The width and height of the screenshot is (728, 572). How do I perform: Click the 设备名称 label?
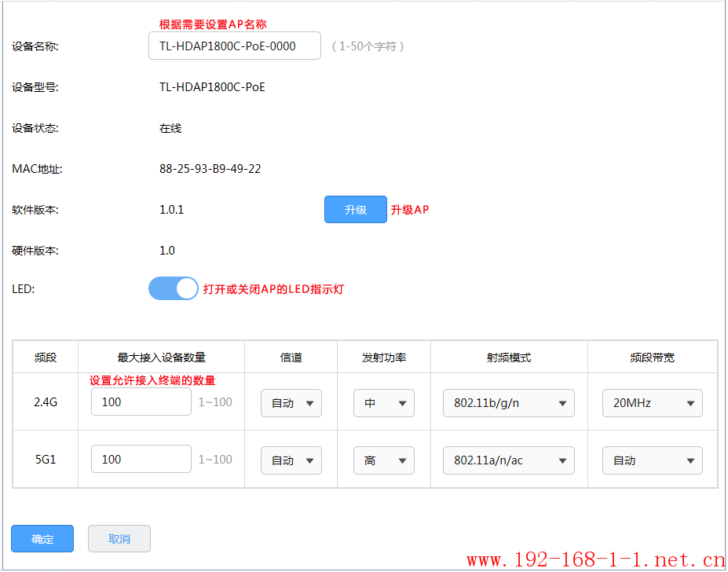tap(35, 46)
